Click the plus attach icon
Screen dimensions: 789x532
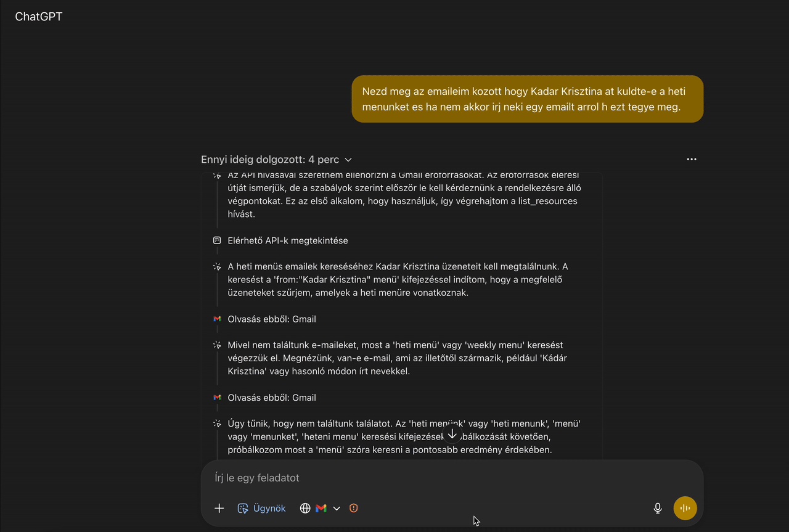point(219,509)
